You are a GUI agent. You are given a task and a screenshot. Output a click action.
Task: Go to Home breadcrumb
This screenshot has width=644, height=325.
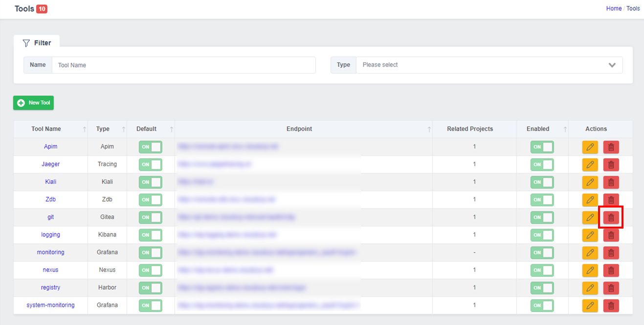click(x=614, y=8)
